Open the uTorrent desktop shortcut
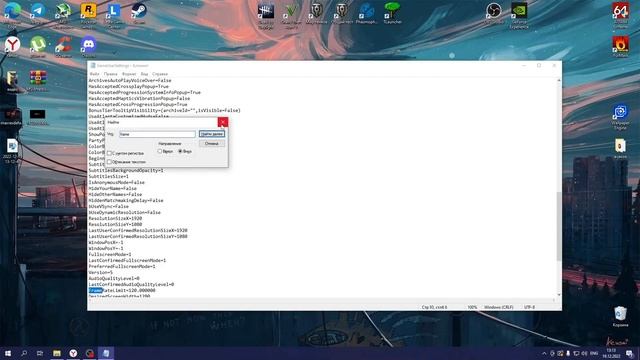This screenshot has height=360, width=640. click(x=38, y=44)
